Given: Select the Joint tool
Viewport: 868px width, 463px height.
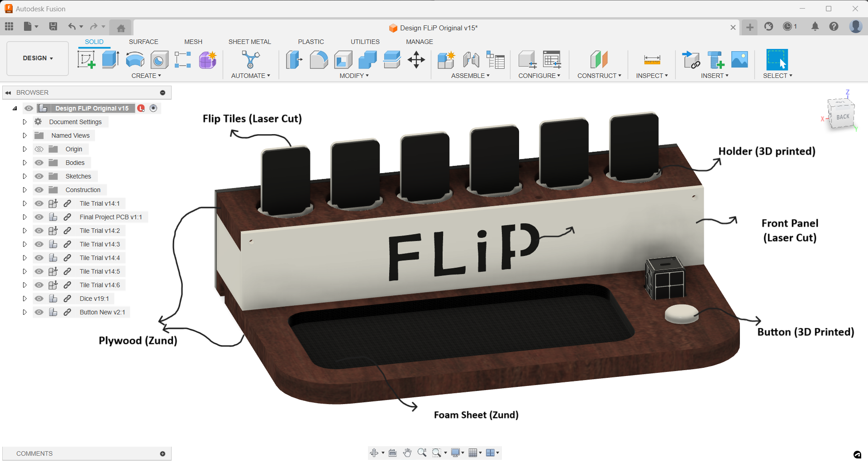Looking at the screenshot, I should (x=471, y=60).
